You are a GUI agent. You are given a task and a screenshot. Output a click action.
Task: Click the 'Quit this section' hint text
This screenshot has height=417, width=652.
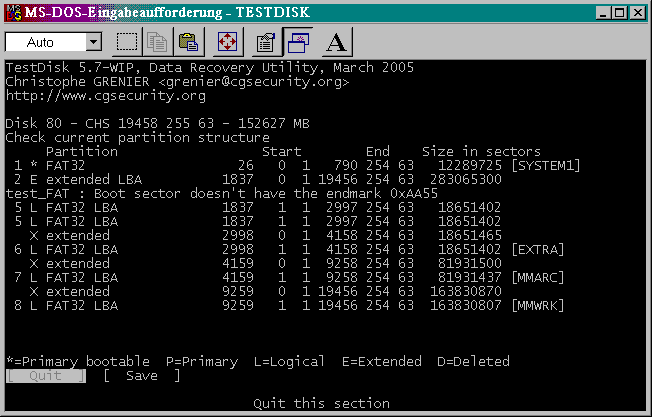pyautogui.click(x=321, y=403)
